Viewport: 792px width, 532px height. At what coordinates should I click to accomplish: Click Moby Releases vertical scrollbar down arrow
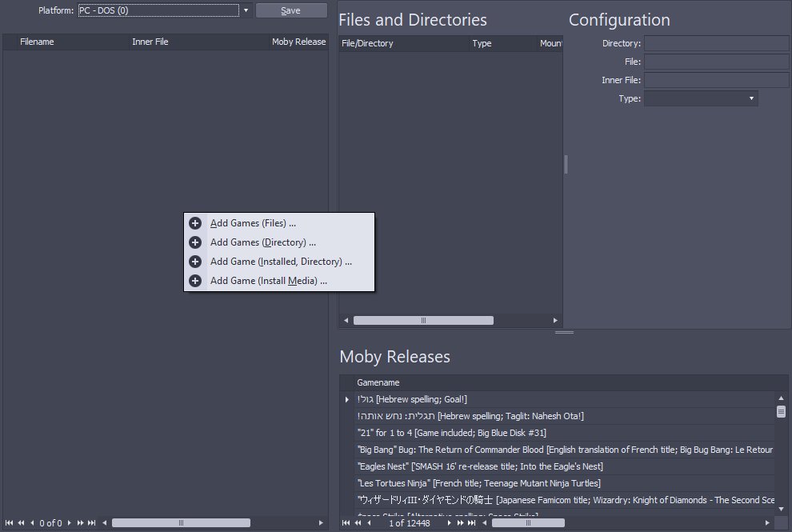point(781,510)
